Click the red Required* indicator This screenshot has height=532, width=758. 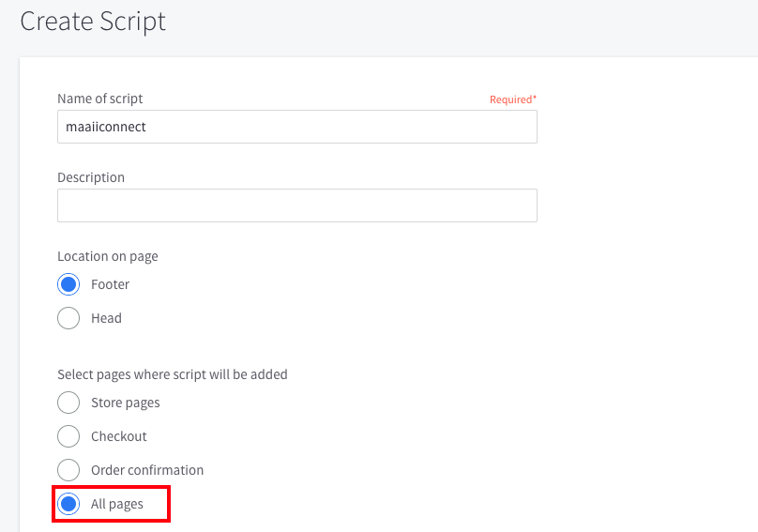(513, 99)
